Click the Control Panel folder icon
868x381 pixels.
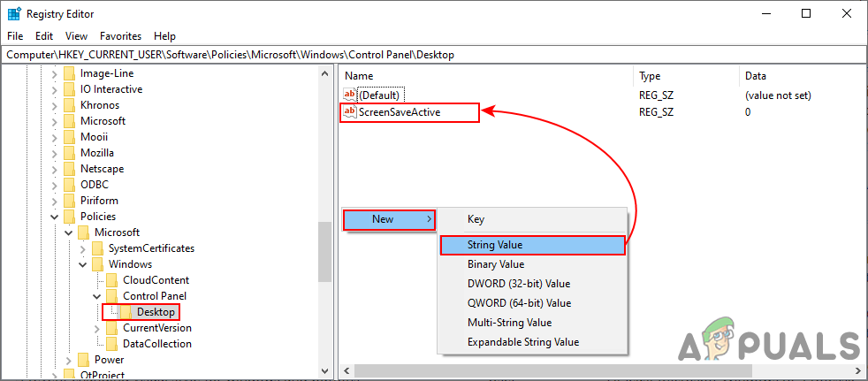112,296
